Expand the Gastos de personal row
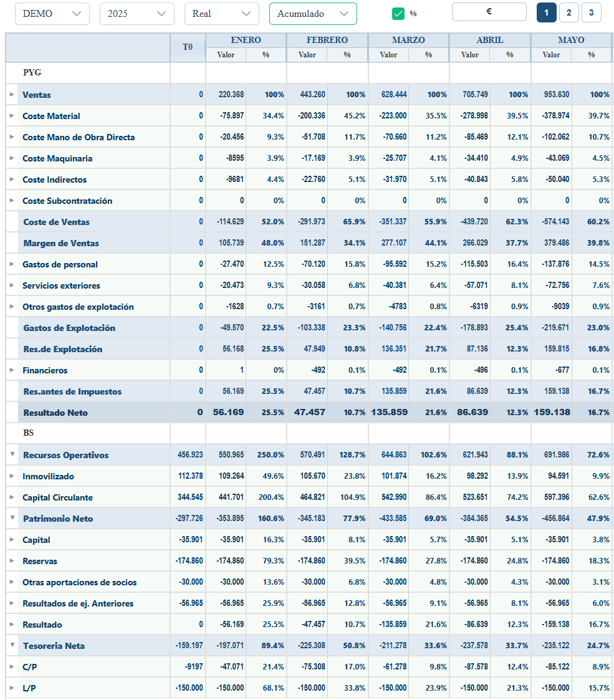The height and width of the screenshot is (700, 614). point(12,264)
